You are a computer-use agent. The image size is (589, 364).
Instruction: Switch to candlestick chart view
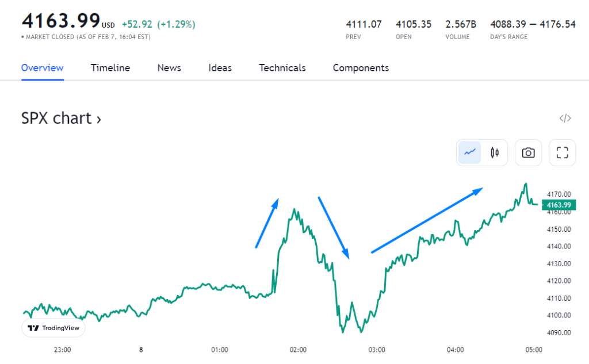click(494, 153)
